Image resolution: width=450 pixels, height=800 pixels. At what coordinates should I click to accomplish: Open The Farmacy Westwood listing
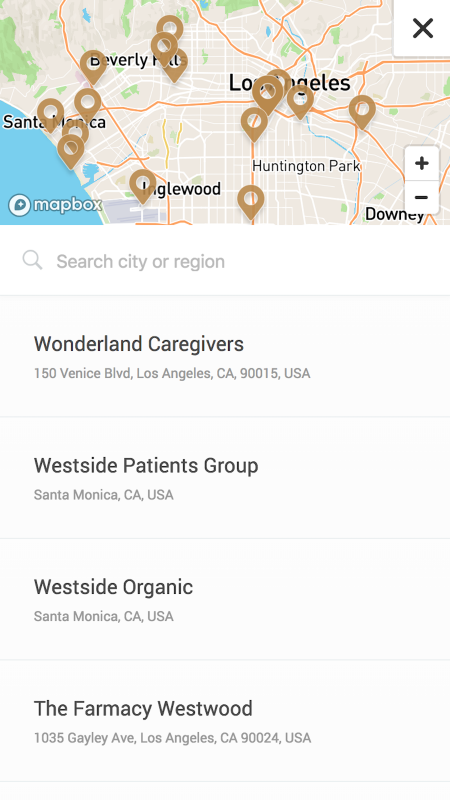tap(225, 721)
